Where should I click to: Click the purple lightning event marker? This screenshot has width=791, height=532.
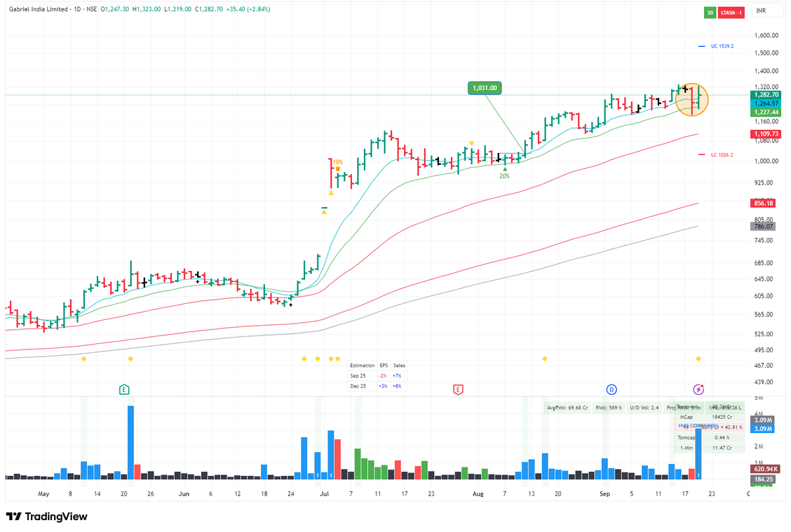(698, 390)
